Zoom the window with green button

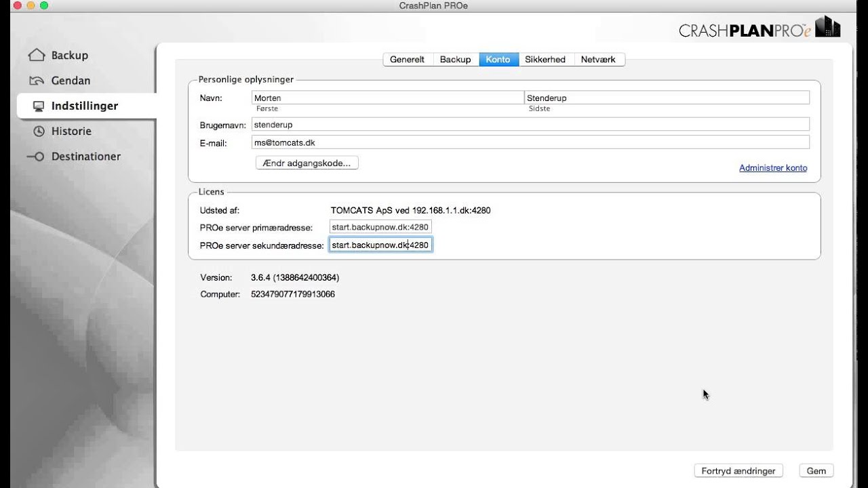[x=44, y=5]
